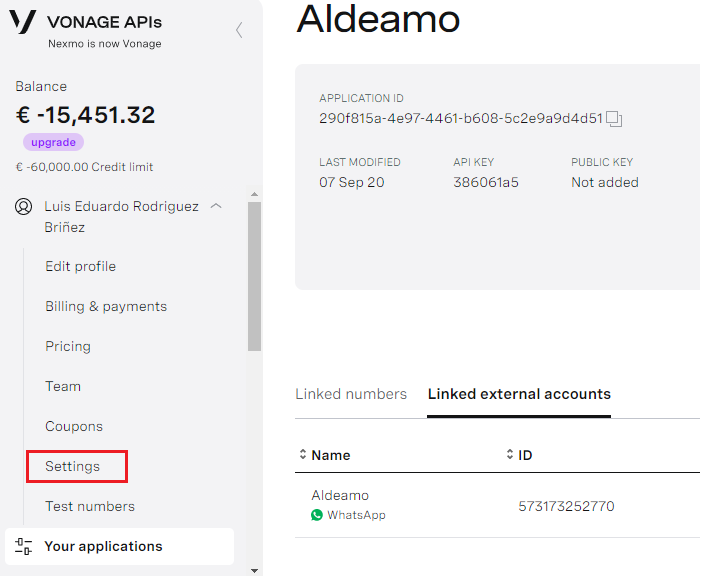Click the user profile avatar icon
This screenshot has width=702, height=585.
pyautogui.click(x=23, y=206)
